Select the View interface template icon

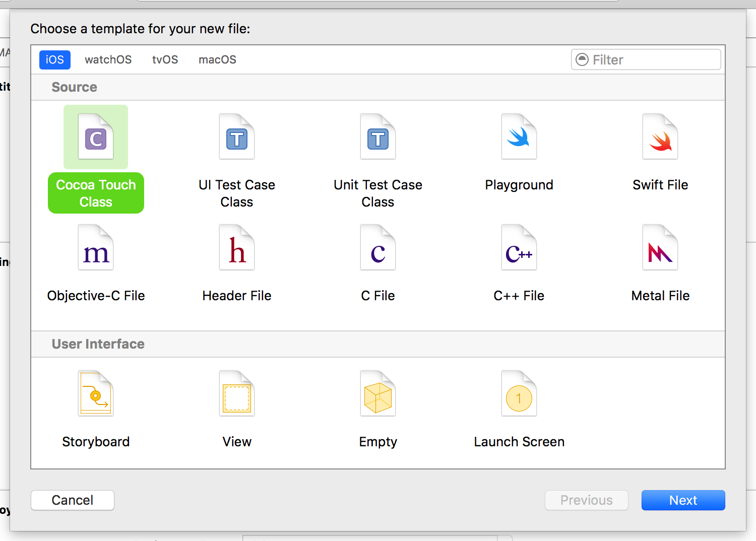[237, 394]
